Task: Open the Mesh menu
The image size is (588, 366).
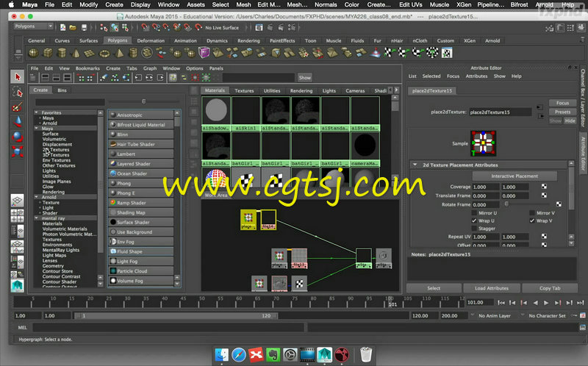Action: pos(243,4)
